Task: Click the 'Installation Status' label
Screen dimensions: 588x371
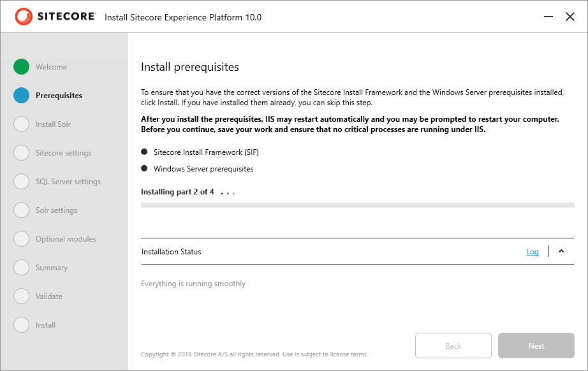Action: 172,252
